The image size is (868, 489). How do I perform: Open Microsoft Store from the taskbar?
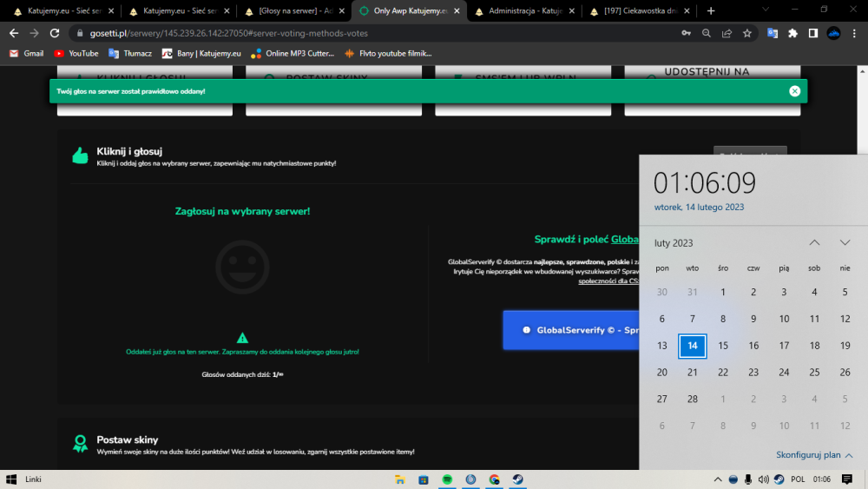424,479
